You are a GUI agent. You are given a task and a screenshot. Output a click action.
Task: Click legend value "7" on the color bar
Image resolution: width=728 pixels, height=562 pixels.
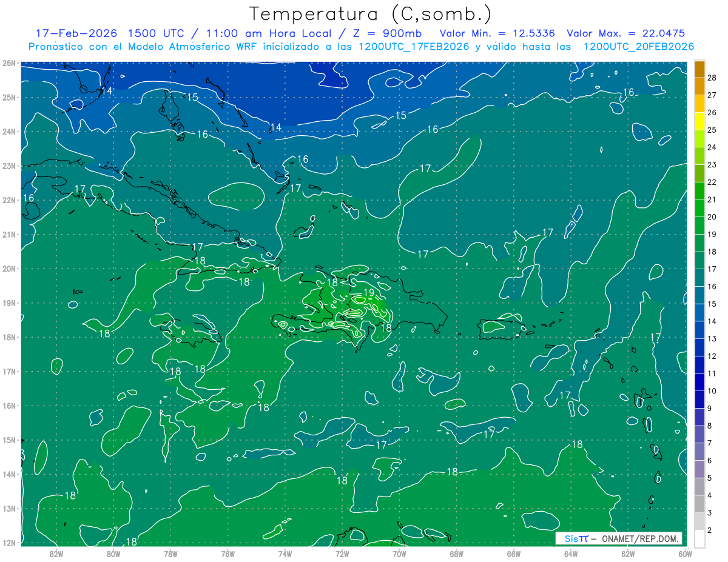pyautogui.click(x=710, y=443)
